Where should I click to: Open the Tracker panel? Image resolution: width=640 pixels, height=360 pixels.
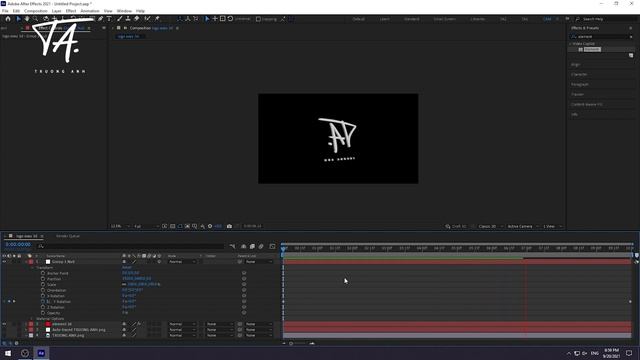tap(577, 94)
